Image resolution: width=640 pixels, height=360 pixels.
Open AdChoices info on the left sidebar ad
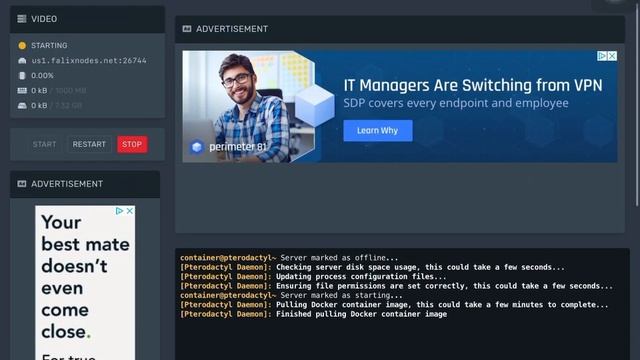coord(119,211)
